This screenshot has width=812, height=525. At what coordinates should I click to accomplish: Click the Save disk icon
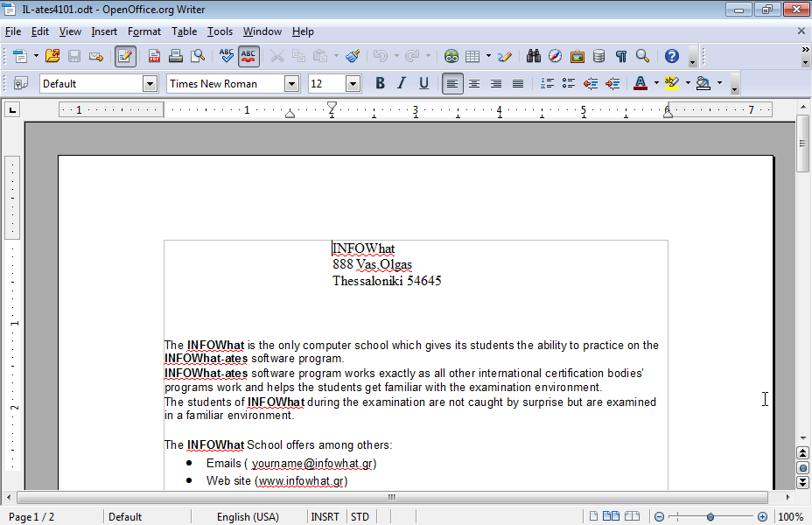click(x=74, y=56)
